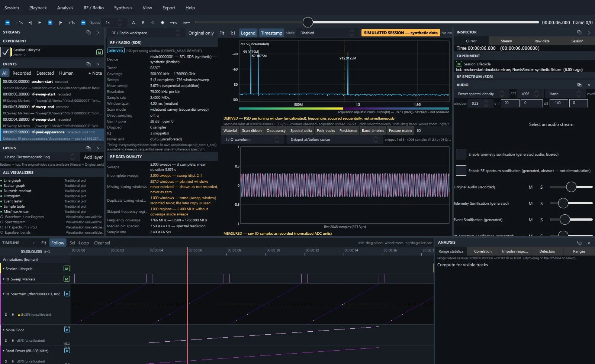Step forward one frame in playback toolbar
This screenshot has height=364, width=595.
tap(61, 23)
